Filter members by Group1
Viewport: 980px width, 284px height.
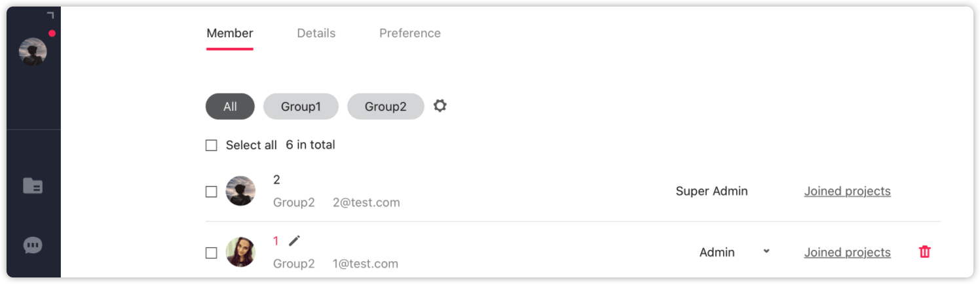click(x=301, y=107)
